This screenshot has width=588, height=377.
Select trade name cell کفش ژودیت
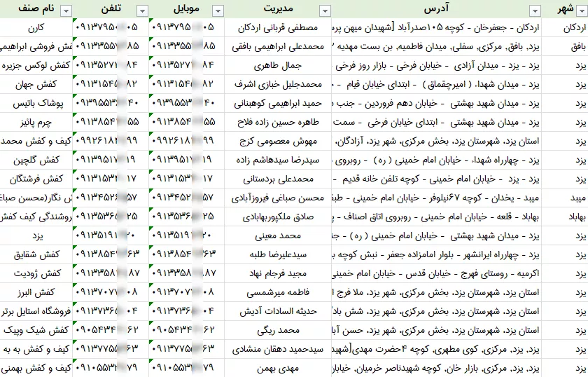[x=36, y=273]
